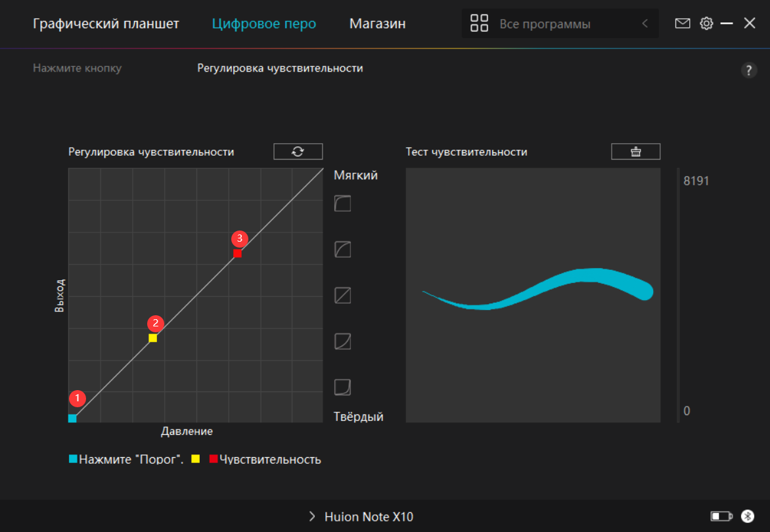Open the Магазин tab

click(x=377, y=24)
